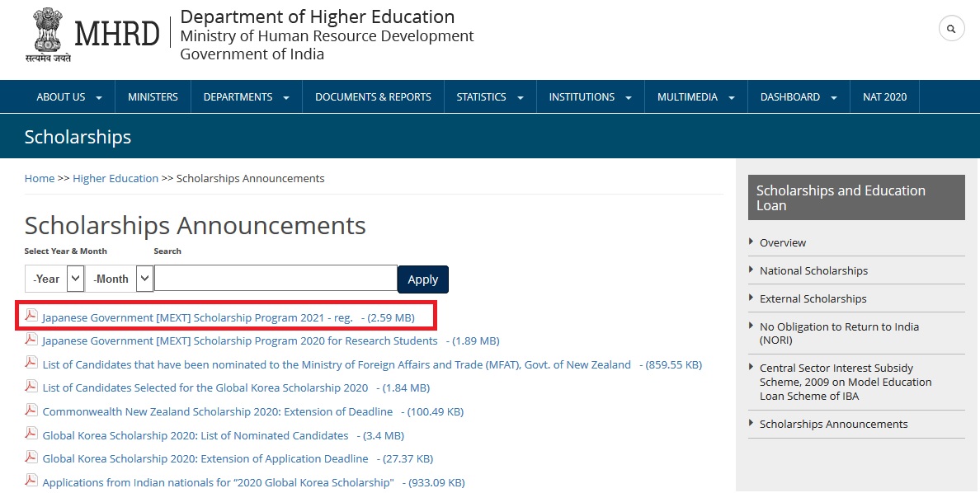This screenshot has width=980, height=493.
Task: Expand the About Us menu
Action: [69, 97]
